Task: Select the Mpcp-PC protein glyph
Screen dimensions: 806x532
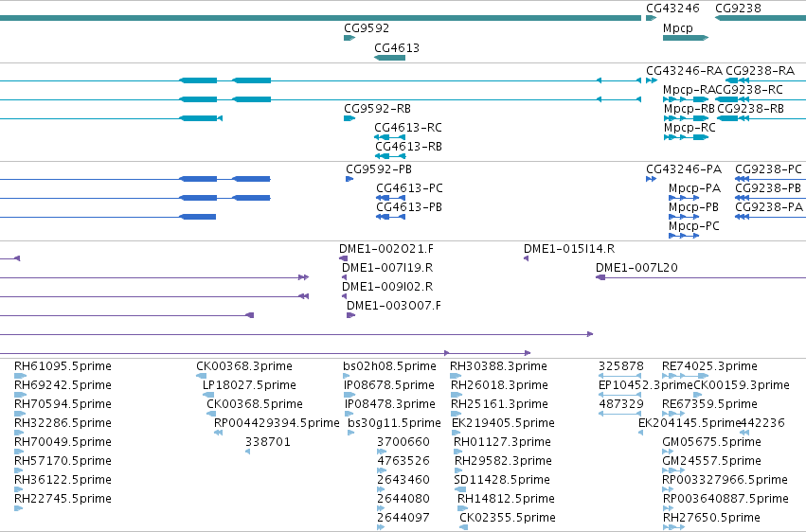Action: [x=684, y=236]
